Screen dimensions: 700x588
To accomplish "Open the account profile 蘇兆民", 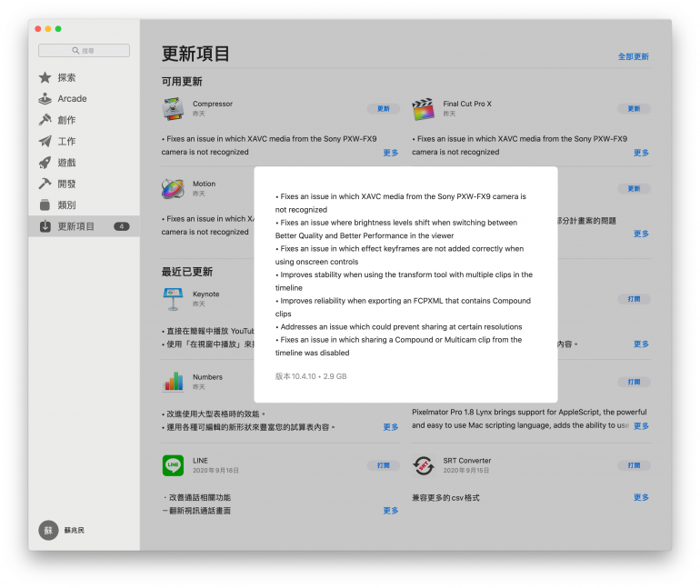I will point(62,530).
